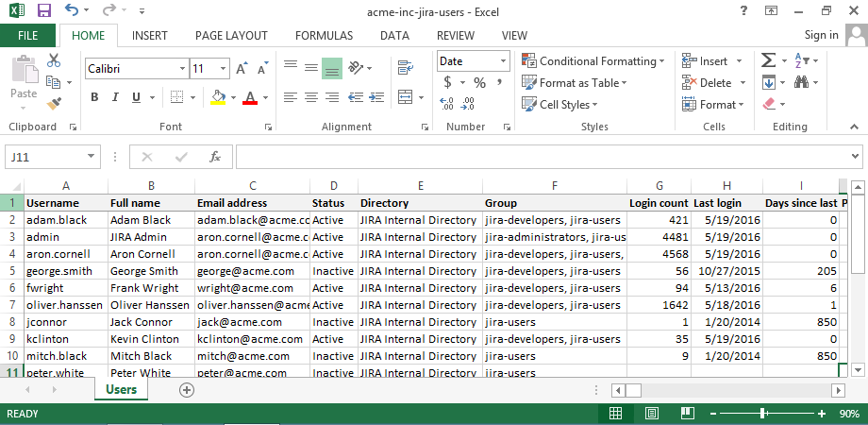Image resolution: width=868 pixels, height=425 pixels.
Task: Apply red font color
Action: 250,97
